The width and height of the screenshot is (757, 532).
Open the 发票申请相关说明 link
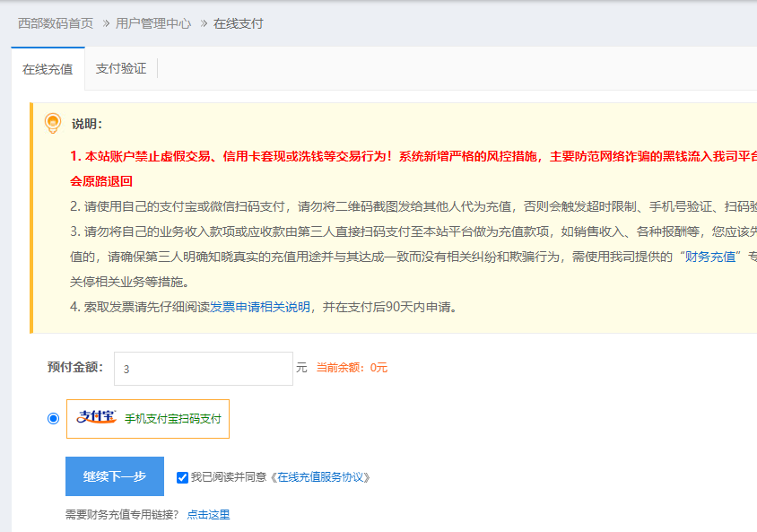coord(260,307)
